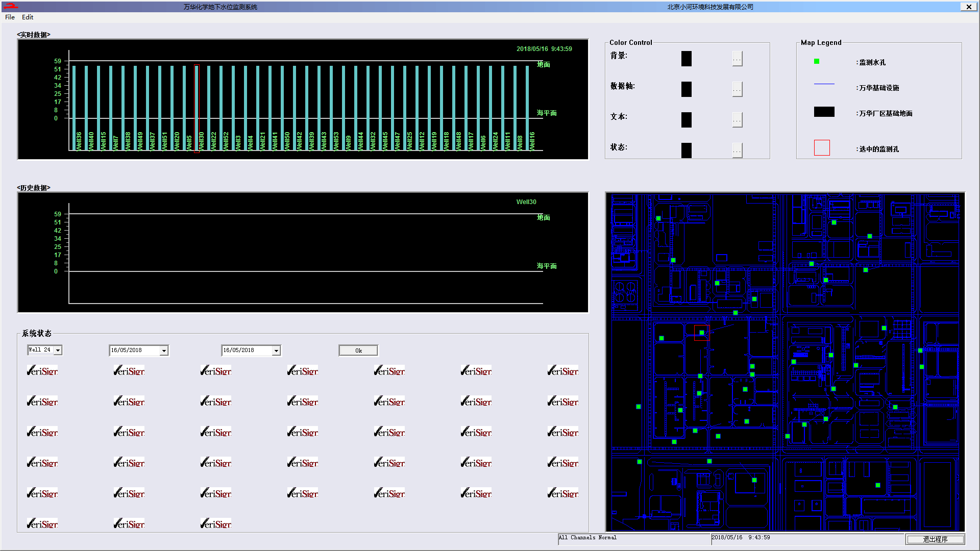Click the Well30 title in history chart
This screenshot has height=551, width=980.
(526, 202)
